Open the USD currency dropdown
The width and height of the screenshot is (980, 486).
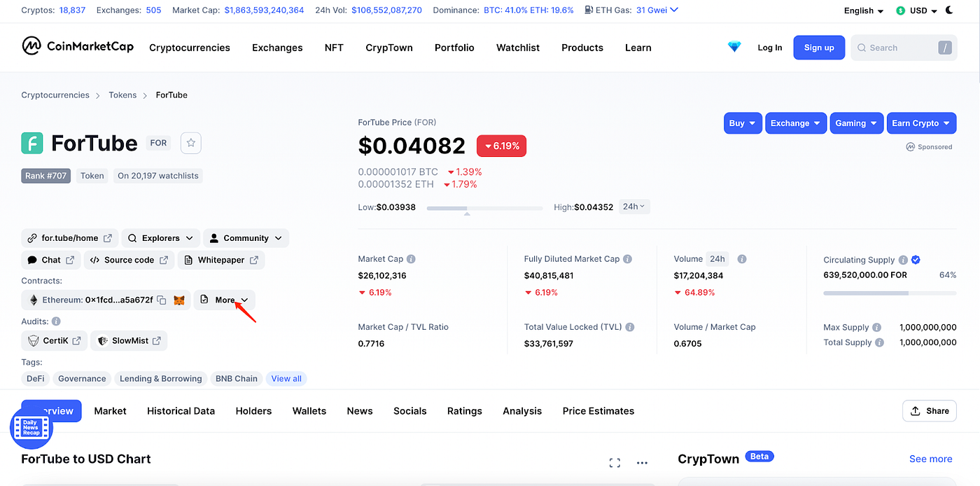coord(916,11)
